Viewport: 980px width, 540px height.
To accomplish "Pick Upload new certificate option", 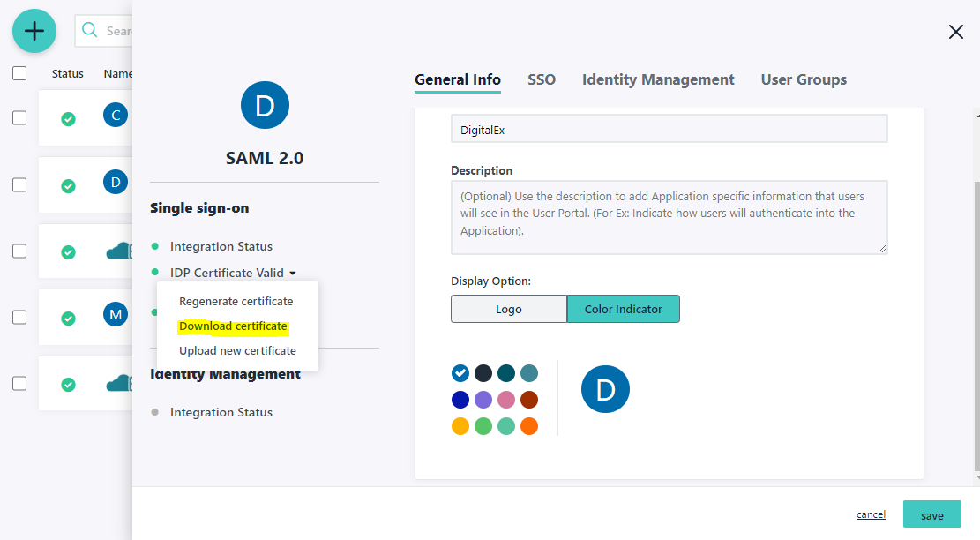I will pyautogui.click(x=237, y=351).
